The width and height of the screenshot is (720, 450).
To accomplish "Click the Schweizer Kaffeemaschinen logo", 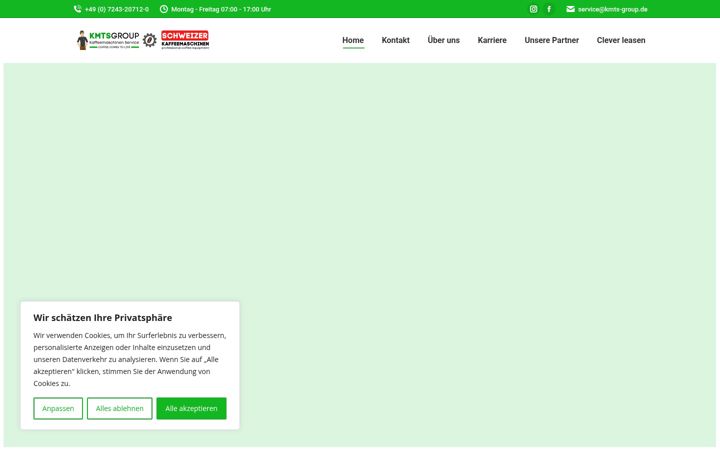I will click(185, 39).
